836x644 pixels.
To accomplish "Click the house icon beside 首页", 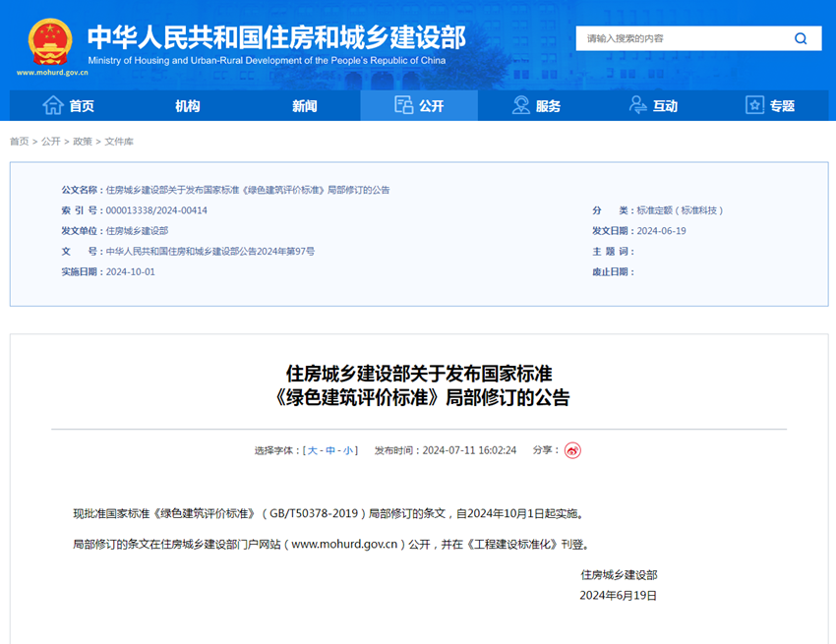I will [51, 105].
